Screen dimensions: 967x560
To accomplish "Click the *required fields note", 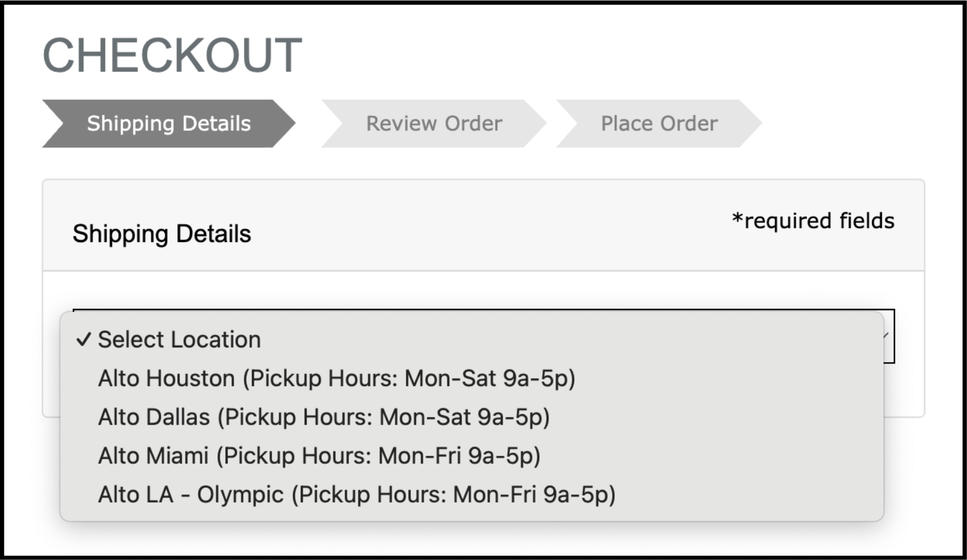I will coord(813,221).
